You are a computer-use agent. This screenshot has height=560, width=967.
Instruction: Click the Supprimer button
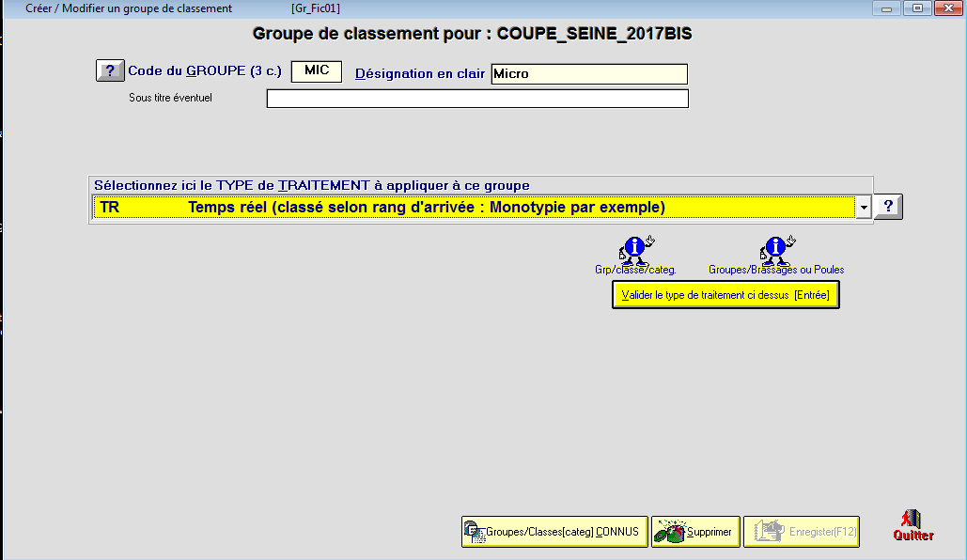[x=695, y=532]
